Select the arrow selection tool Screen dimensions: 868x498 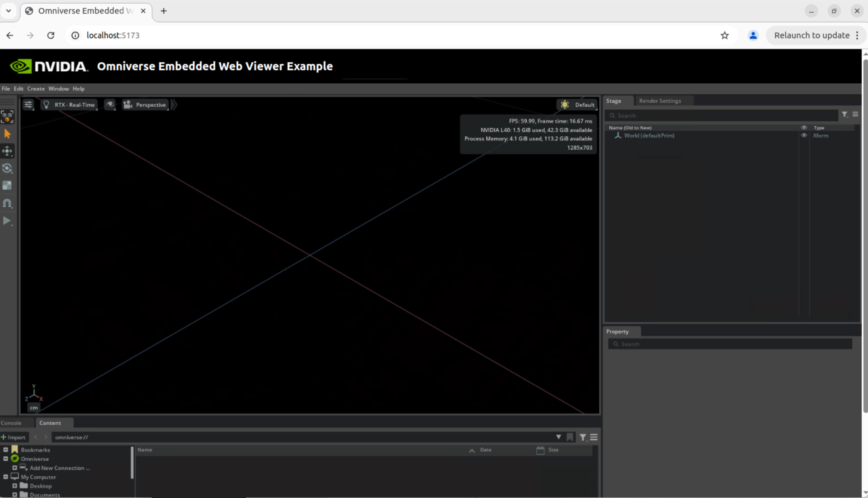[x=7, y=134]
